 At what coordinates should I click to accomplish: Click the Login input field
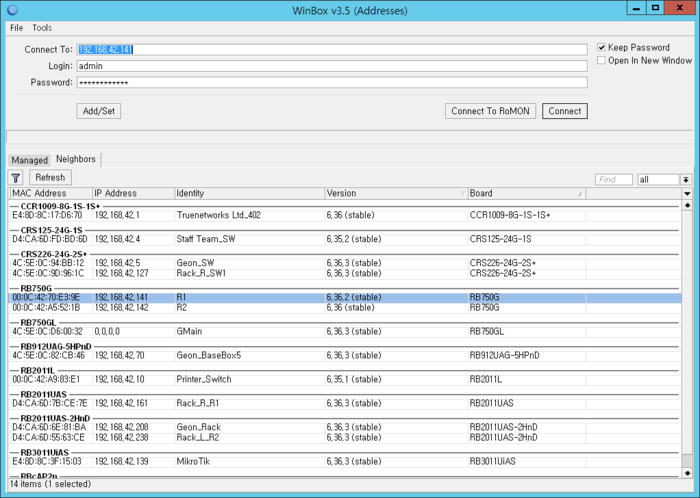332,66
